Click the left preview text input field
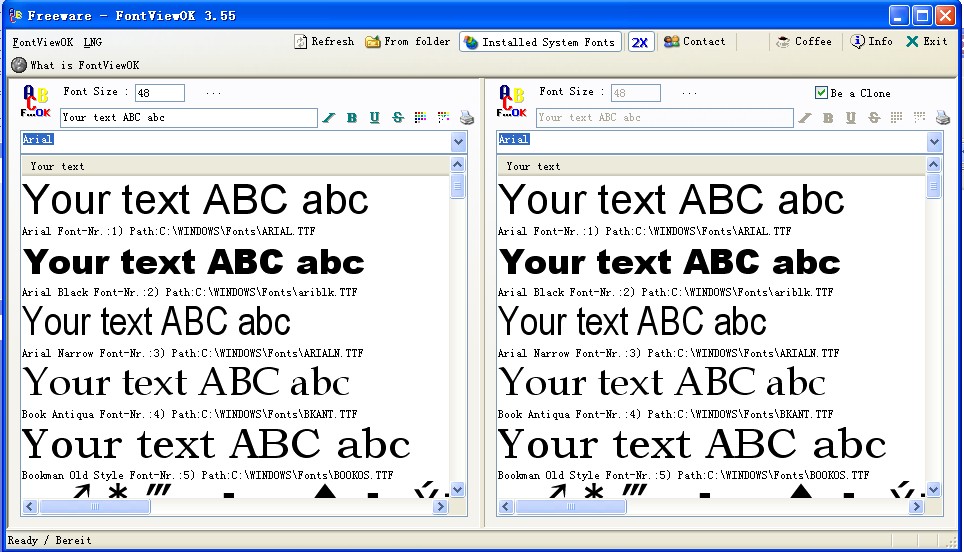This screenshot has height=552, width=964. pyautogui.click(x=188, y=118)
